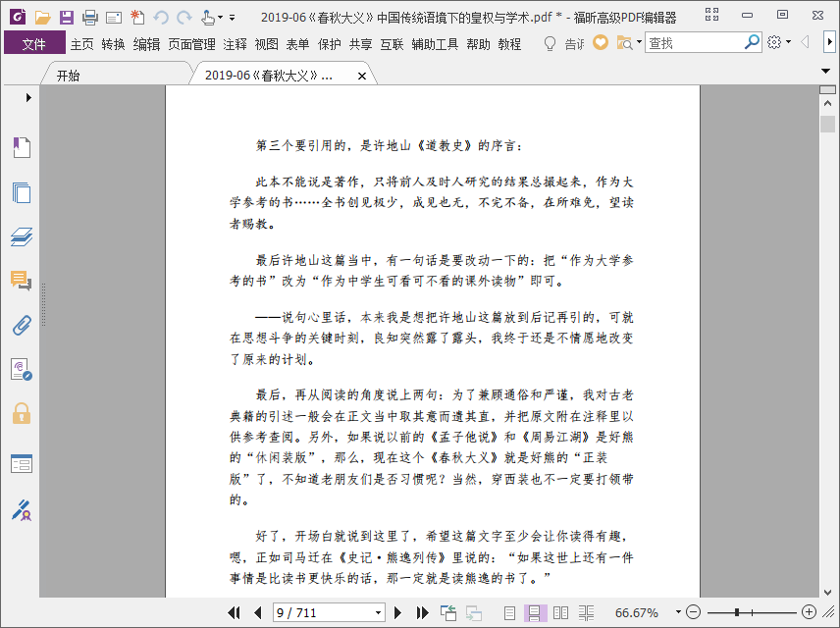Create a new PDF with the star page icon

coord(137,18)
